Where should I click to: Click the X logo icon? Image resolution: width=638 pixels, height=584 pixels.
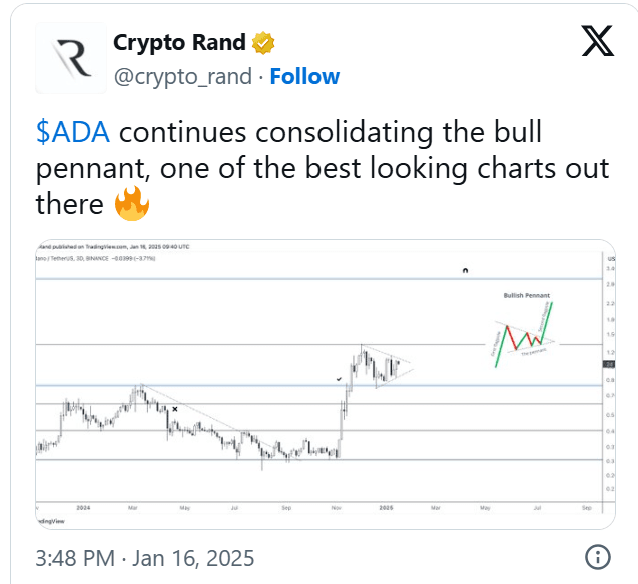click(x=598, y=41)
